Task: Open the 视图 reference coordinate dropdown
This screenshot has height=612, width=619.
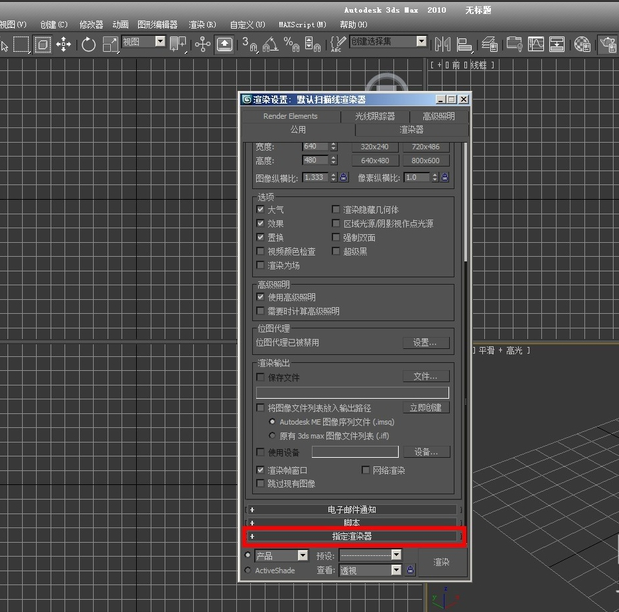Action: click(x=160, y=41)
